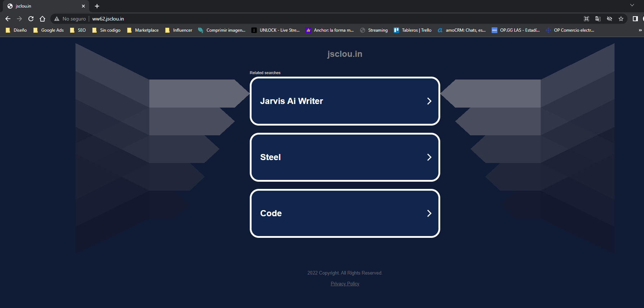The width and height of the screenshot is (644, 308).
Task: Click the browser back arrow
Action: (8, 19)
